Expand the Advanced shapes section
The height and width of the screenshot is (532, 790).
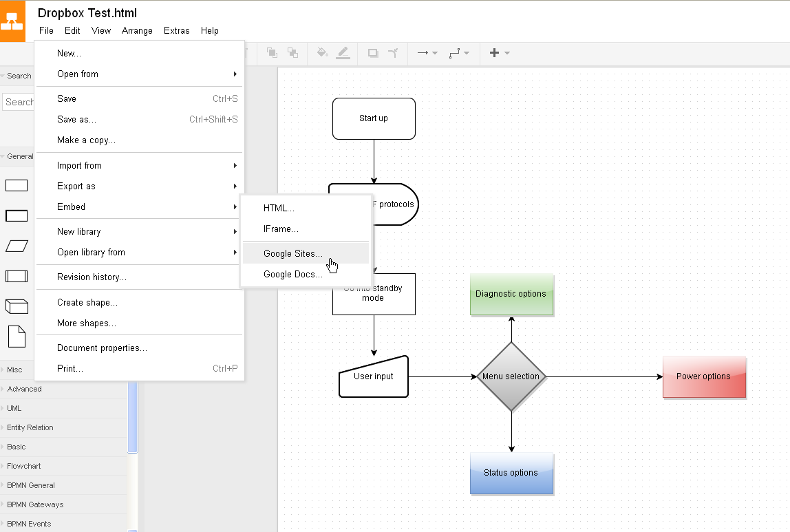(x=63, y=389)
